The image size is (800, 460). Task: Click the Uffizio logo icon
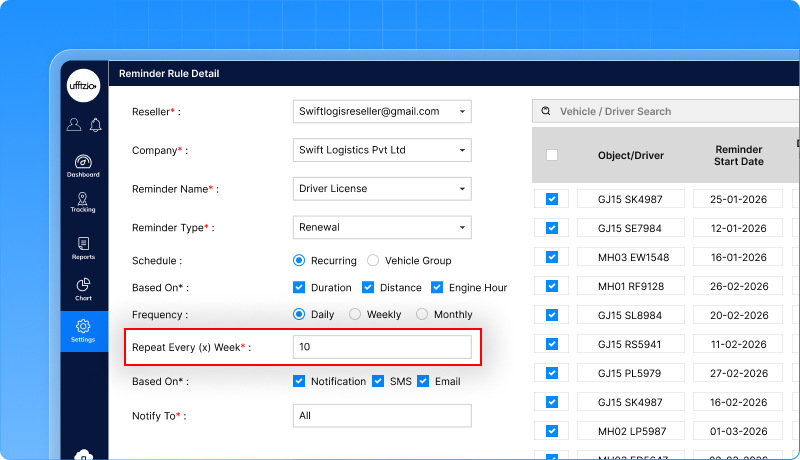pos(83,86)
